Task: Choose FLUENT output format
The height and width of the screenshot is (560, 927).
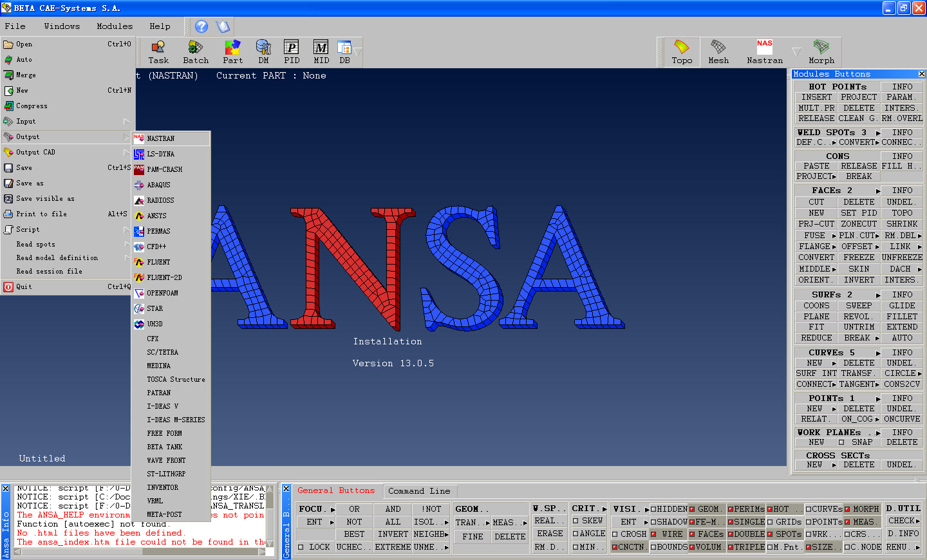Action: 171,262
